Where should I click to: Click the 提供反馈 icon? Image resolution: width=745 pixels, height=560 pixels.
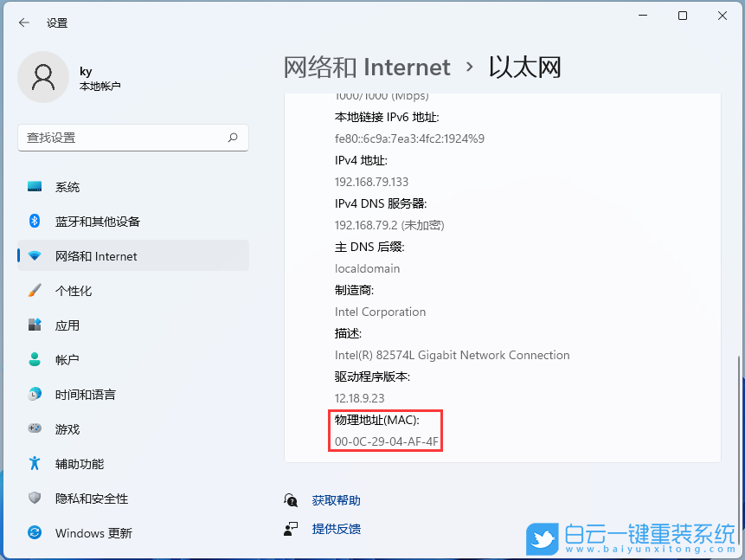[x=289, y=529]
